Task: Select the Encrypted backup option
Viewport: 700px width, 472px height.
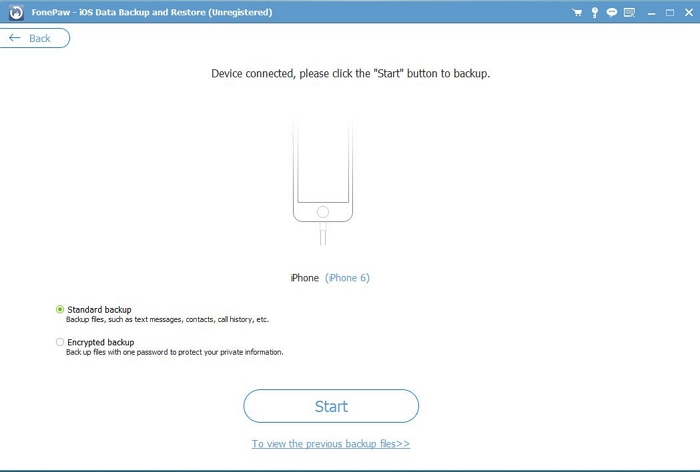Action: pos(95,342)
